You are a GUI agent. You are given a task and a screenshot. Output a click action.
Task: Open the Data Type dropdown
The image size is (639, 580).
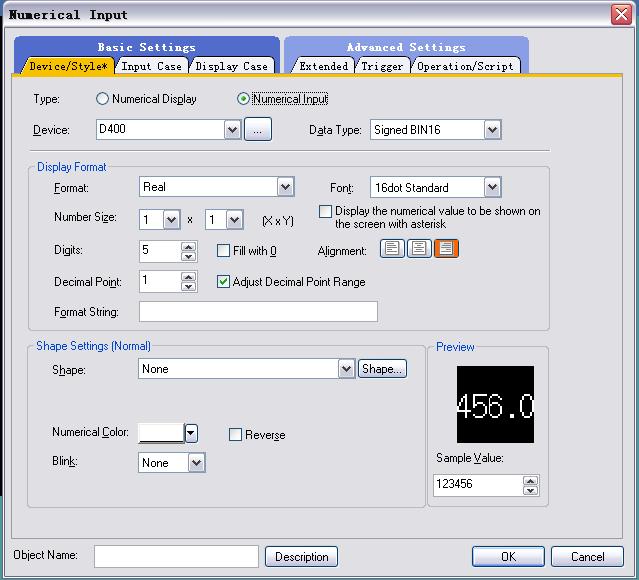(x=491, y=129)
